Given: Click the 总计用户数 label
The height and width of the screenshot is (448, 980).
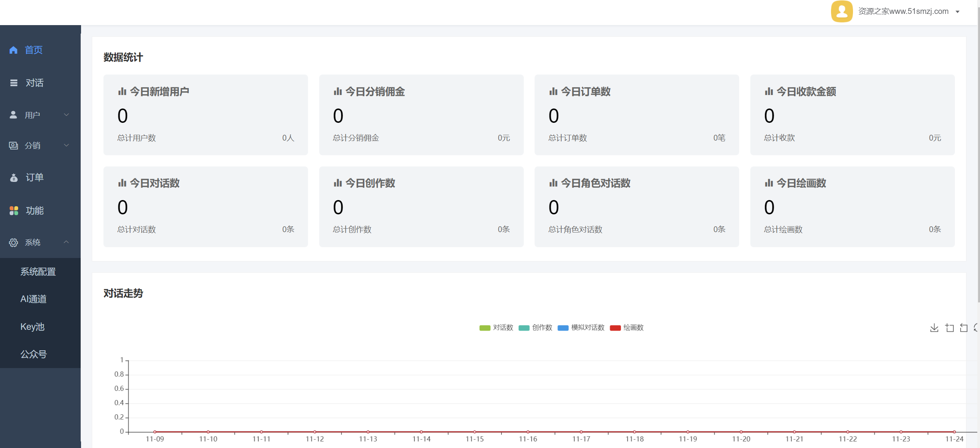Looking at the screenshot, I should click(x=137, y=138).
